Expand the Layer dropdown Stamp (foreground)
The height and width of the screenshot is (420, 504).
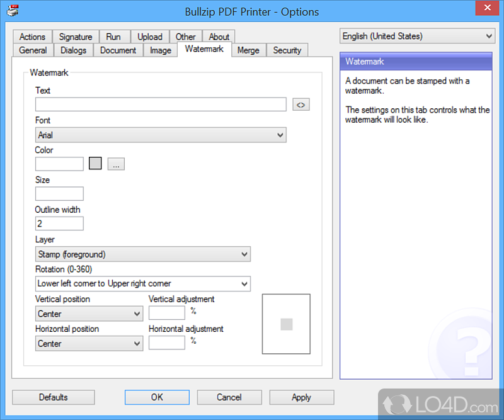pyautogui.click(x=143, y=254)
